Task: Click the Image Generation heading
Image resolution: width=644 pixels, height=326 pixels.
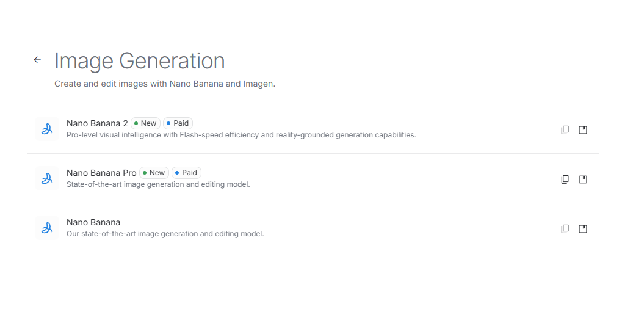Action: tap(140, 61)
